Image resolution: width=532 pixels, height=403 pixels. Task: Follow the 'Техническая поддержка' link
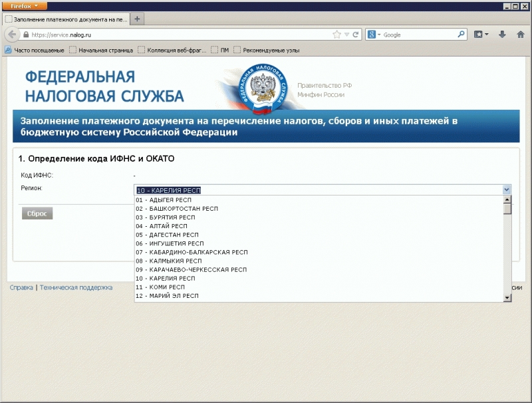coord(76,288)
